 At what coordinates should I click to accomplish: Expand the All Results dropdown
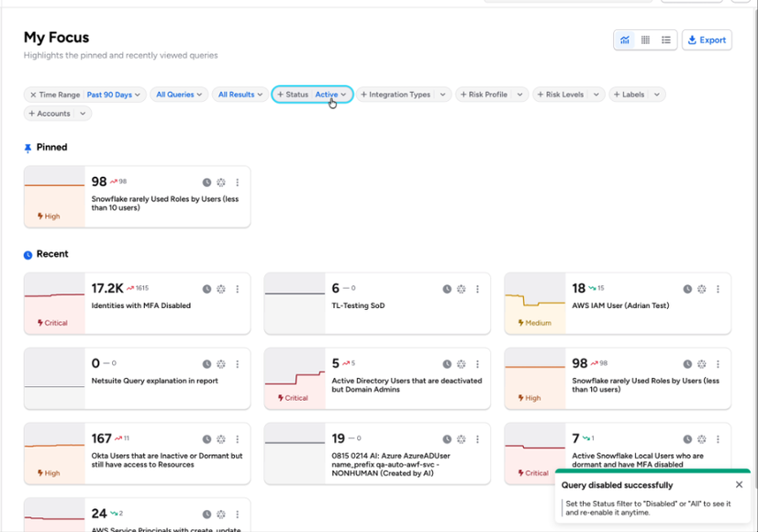[x=240, y=94]
